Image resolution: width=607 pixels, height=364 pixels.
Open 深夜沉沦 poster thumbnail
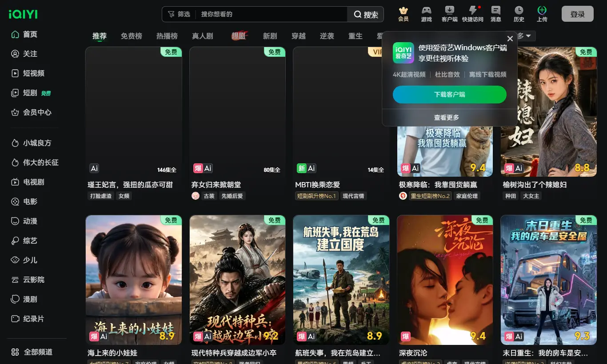point(445,280)
